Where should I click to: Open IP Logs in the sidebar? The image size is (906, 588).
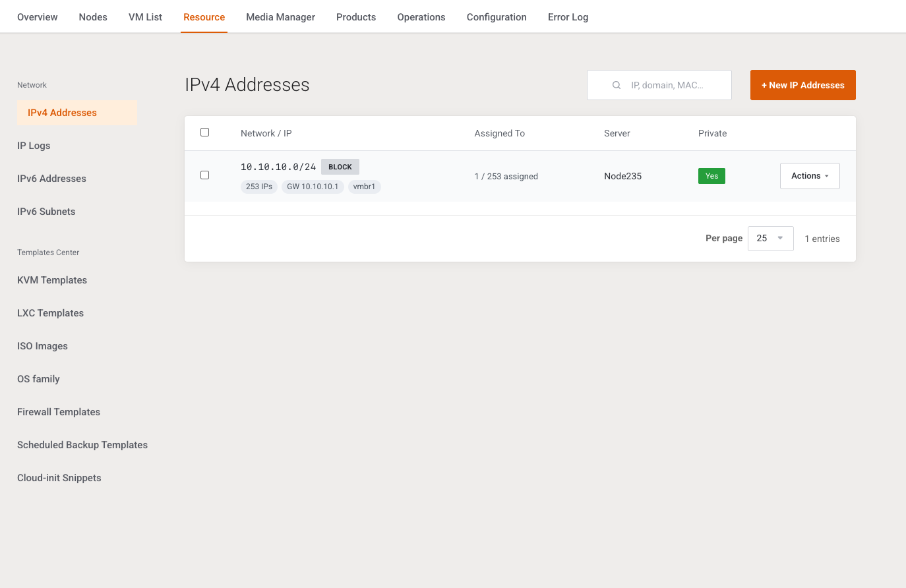[x=34, y=146]
